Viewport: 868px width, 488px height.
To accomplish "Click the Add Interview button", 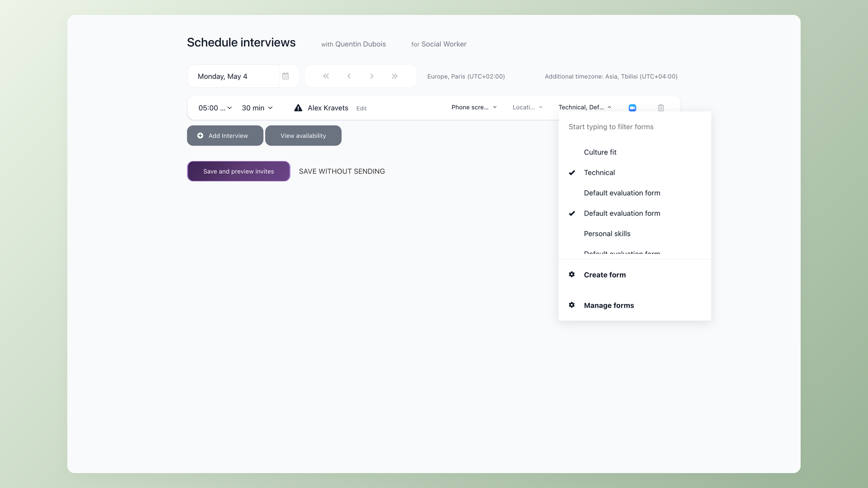I will [x=225, y=136].
